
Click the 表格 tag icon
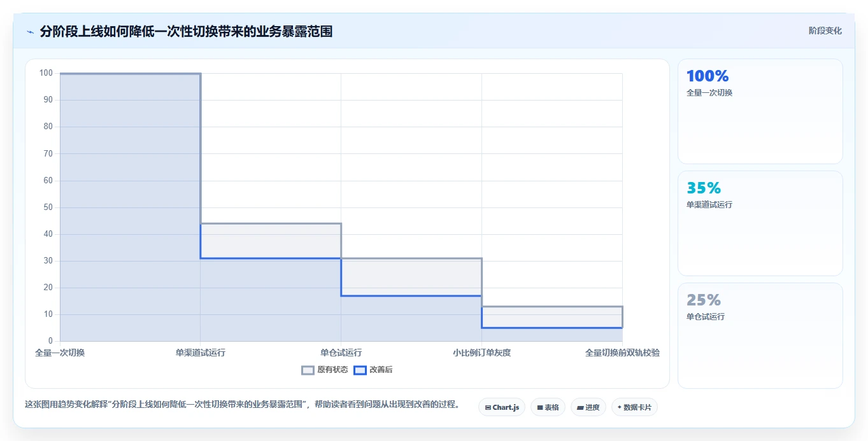[540, 407]
